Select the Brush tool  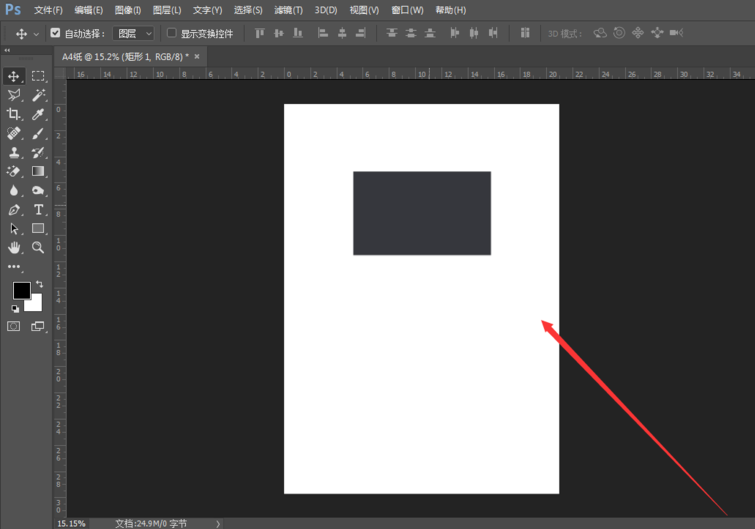38,133
